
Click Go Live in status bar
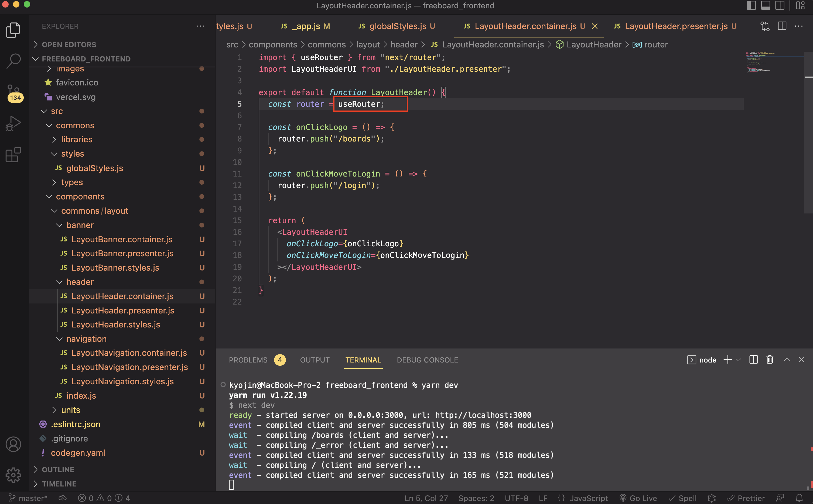[x=638, y=498]
